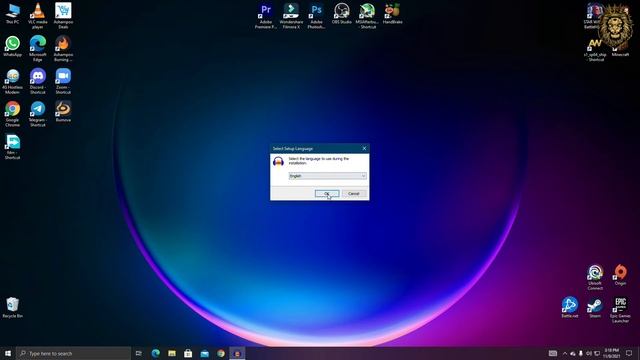Open Google Chrome desktop shortcut
This screenshot has height=360, width=640.
click(x=12, y=113)
